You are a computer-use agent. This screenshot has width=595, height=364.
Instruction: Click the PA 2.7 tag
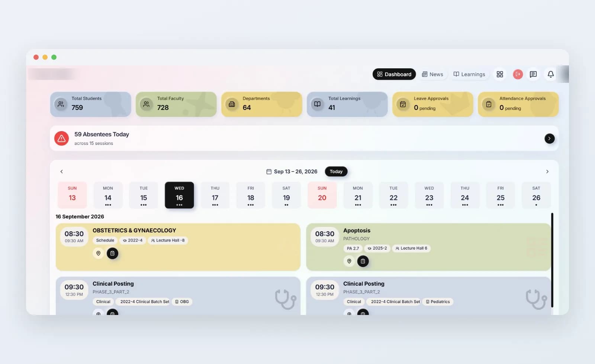click(353, 248)
